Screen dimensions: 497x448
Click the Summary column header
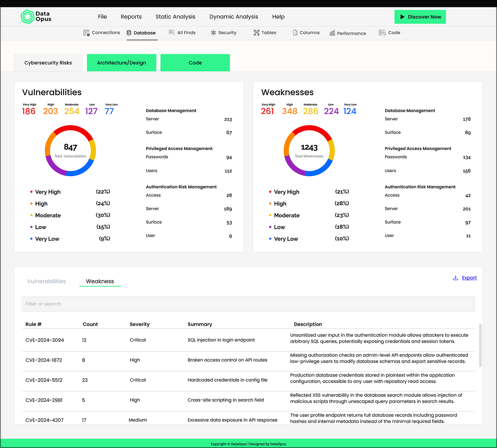click(200, 324)
